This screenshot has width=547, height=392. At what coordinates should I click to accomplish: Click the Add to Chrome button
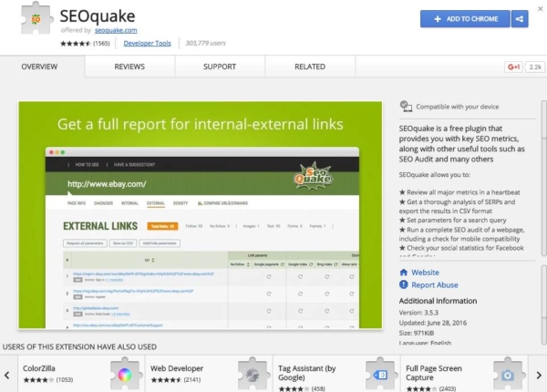click(465, 19)
